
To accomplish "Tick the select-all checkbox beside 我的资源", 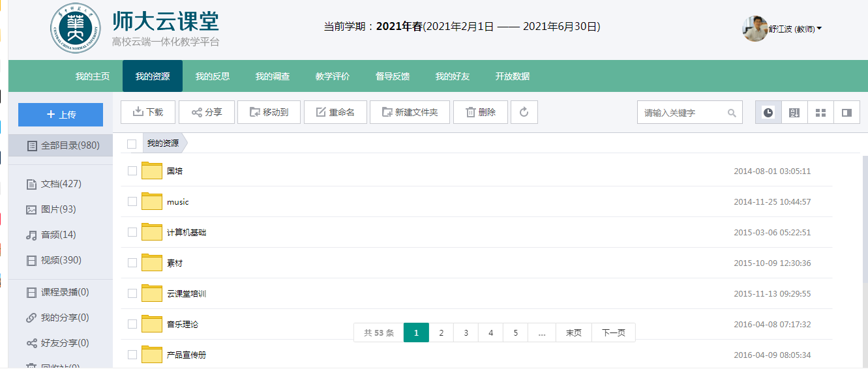I will [132, 143].
